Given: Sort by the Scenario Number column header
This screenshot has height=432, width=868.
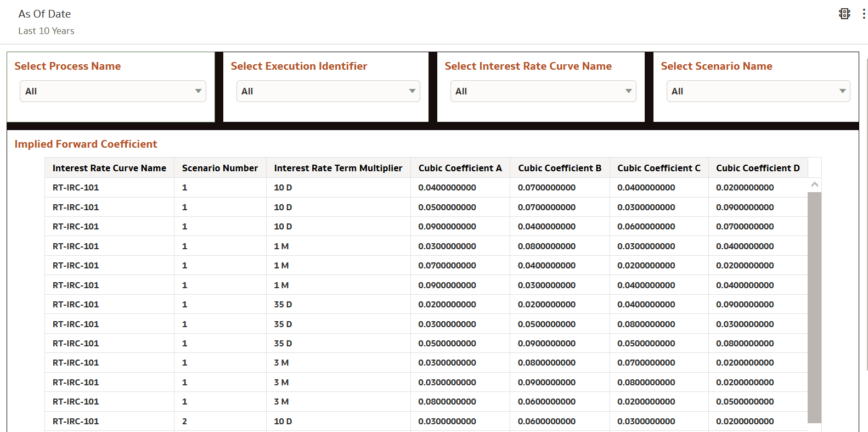Looking at the screenshot, I should (x=220, y=168).
